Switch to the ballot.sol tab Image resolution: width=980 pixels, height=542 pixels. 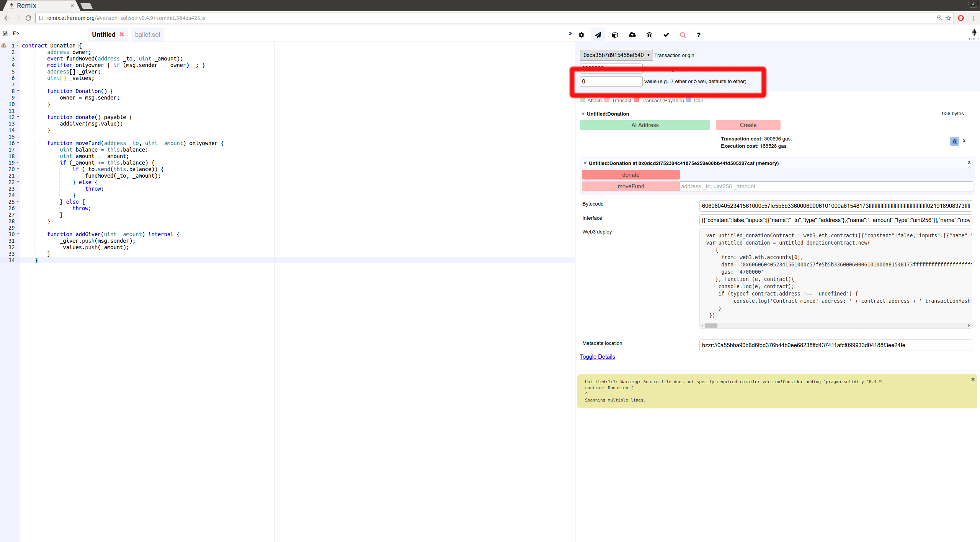click(x=147, y=34)
